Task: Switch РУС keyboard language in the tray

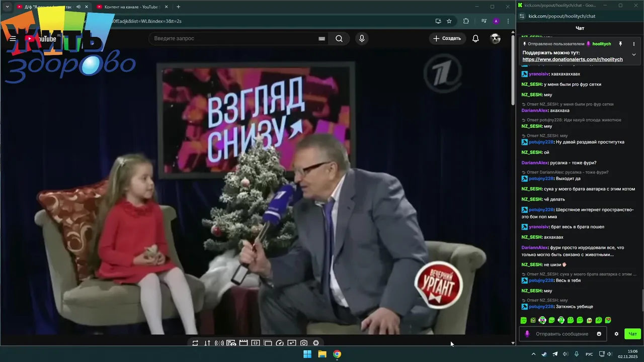Action: (589, 354)
